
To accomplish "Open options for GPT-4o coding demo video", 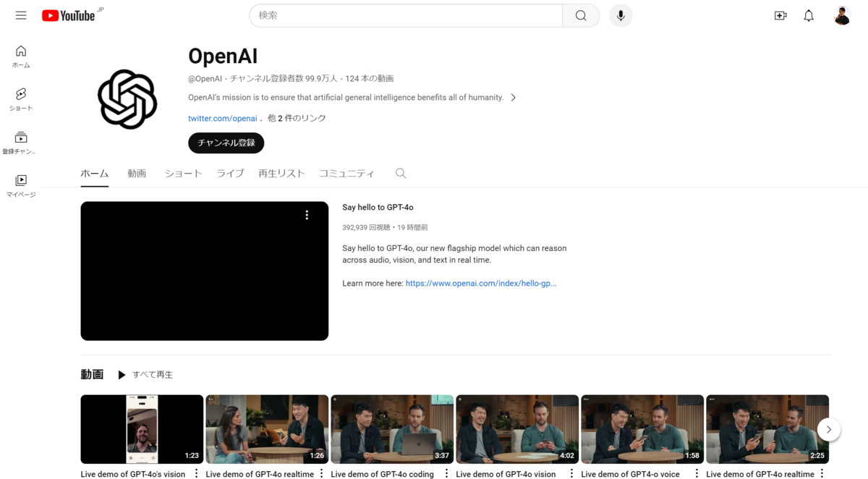I will (x=446, y=474).
